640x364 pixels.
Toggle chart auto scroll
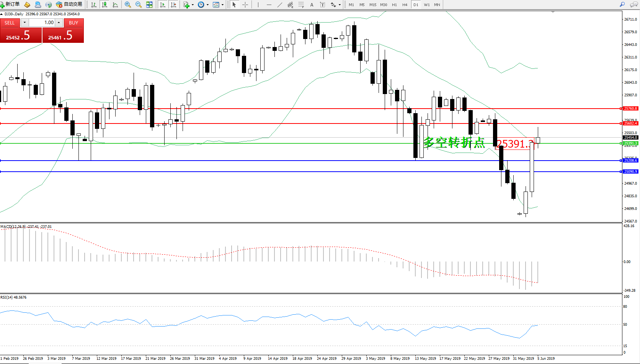[163, 5]
